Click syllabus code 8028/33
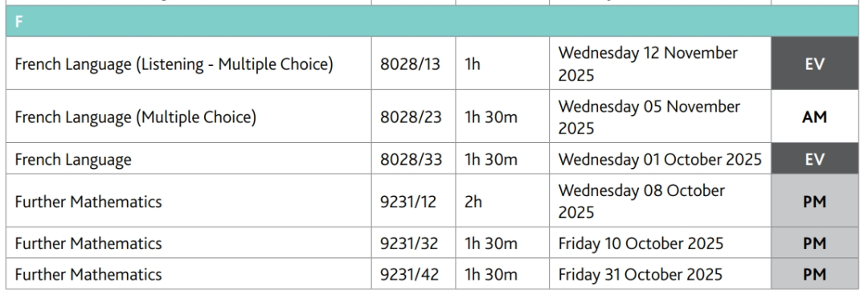868x299 pixels. coord(411,159)
